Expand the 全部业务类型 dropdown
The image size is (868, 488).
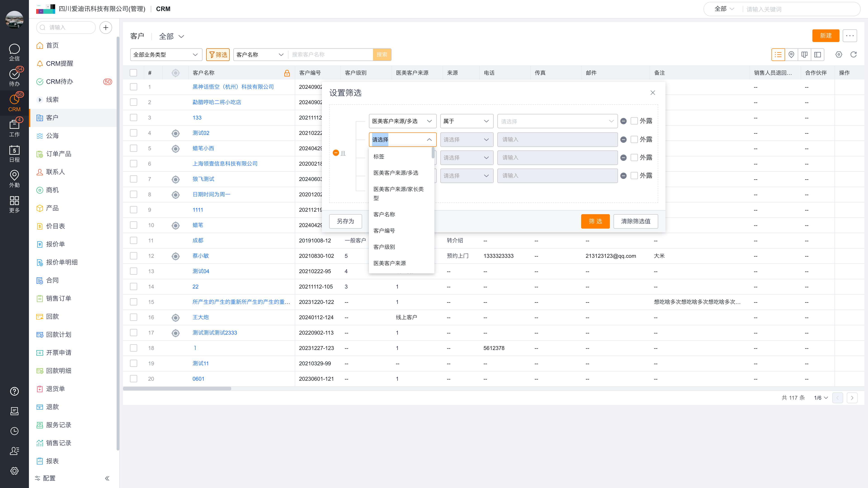tap(166, 54)
